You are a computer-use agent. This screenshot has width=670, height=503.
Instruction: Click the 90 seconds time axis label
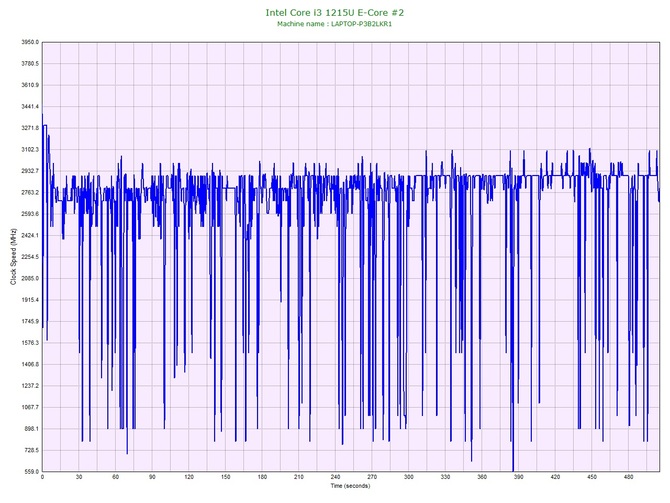point(152,477)
